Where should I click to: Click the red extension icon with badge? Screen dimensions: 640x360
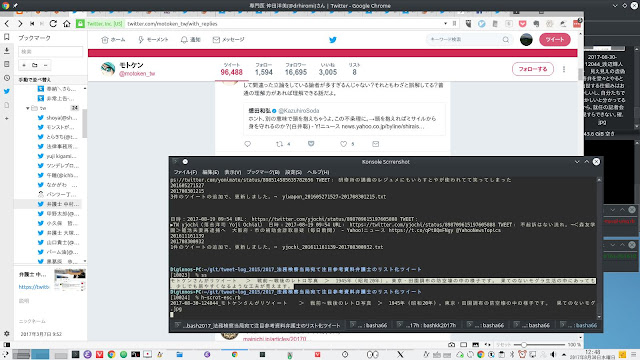point(577,23)
